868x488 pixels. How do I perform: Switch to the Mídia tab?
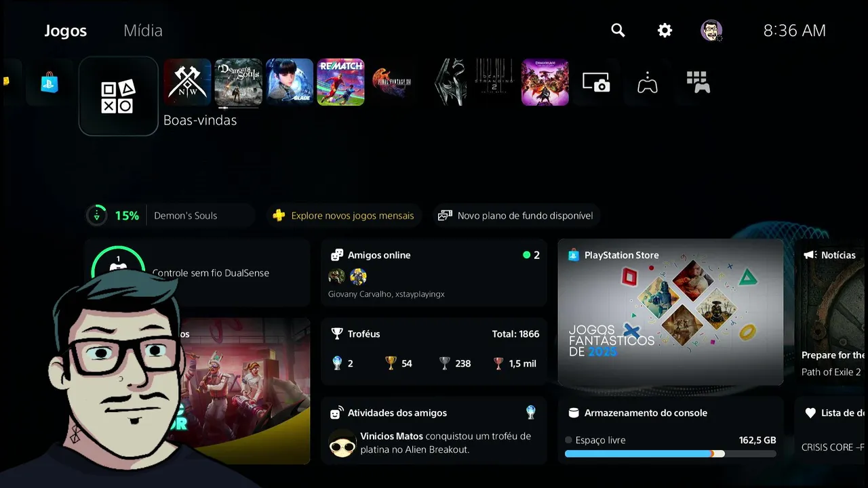142,30
